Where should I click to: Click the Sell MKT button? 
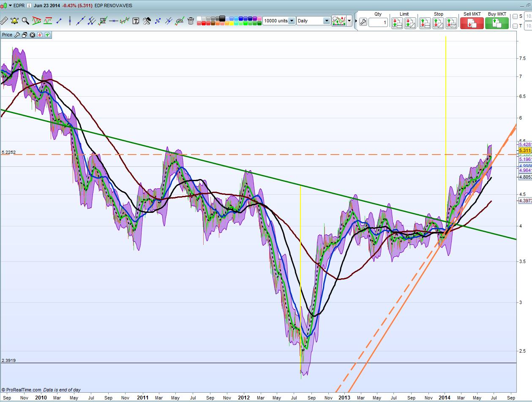click(x=472, y=23)
